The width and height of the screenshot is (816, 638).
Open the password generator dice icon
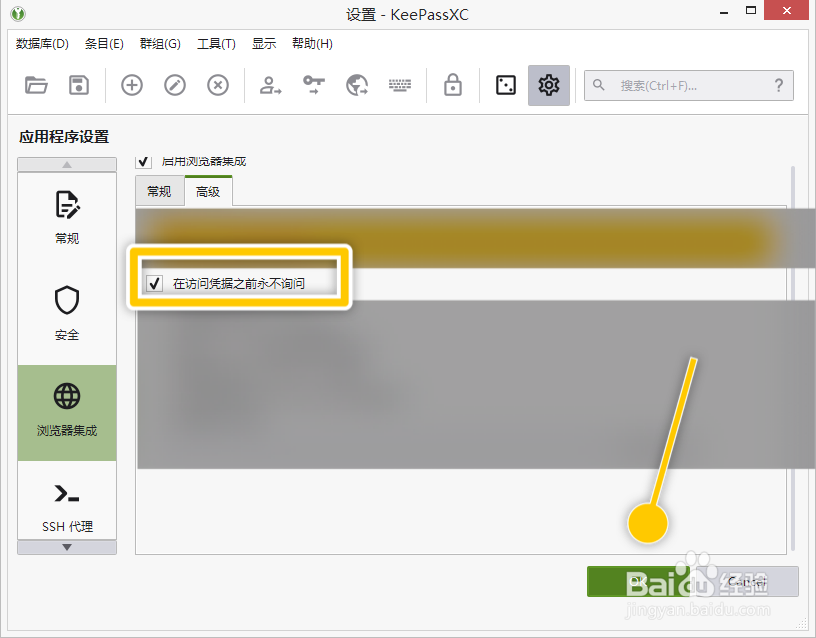click(505, 85)
